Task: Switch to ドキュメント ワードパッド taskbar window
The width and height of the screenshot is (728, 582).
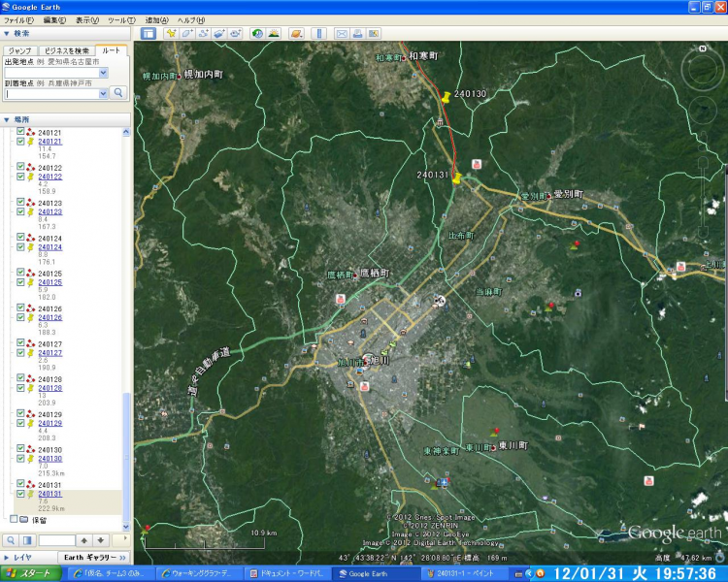Action: pyautogui.click(x=288, y=573)
